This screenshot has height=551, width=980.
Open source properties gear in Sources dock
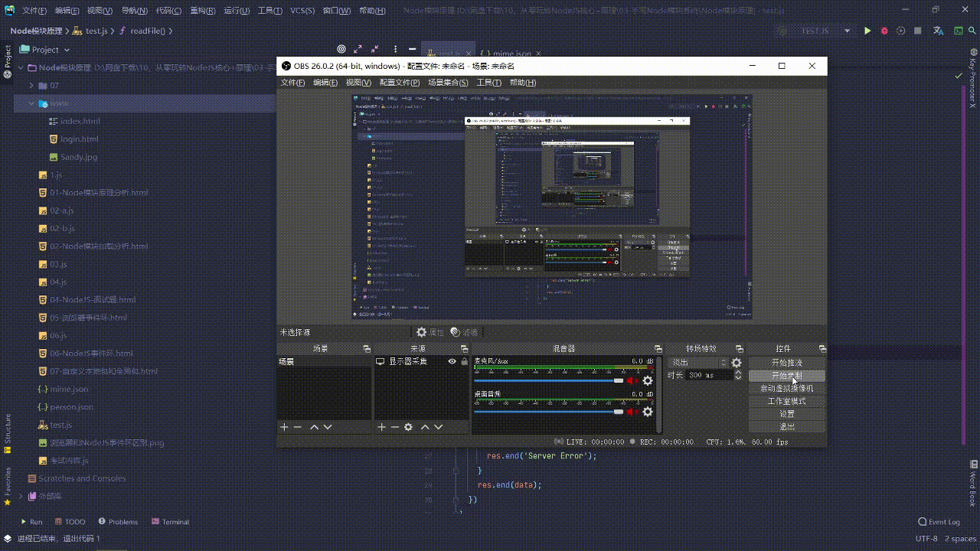pyautogui.click(x=409, y=427)
